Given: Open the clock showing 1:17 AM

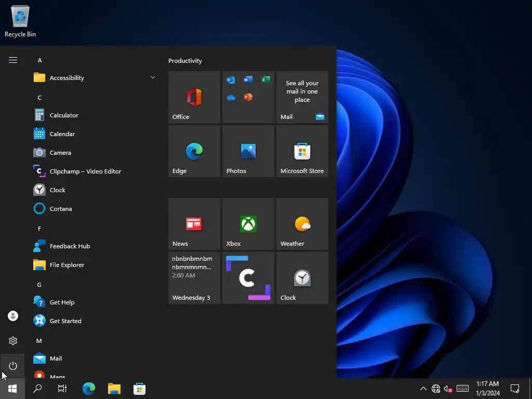Looking at the screenshot, I should tap(488, 389).
